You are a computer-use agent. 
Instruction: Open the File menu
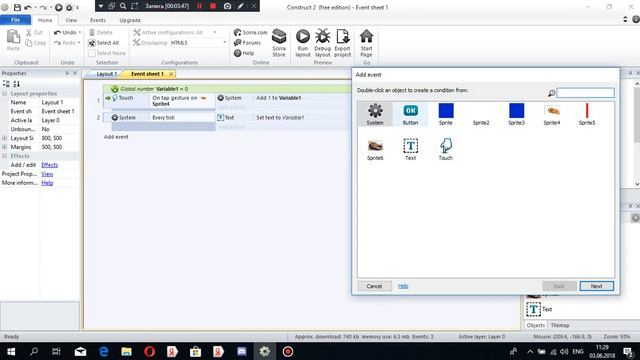(15, 20)
